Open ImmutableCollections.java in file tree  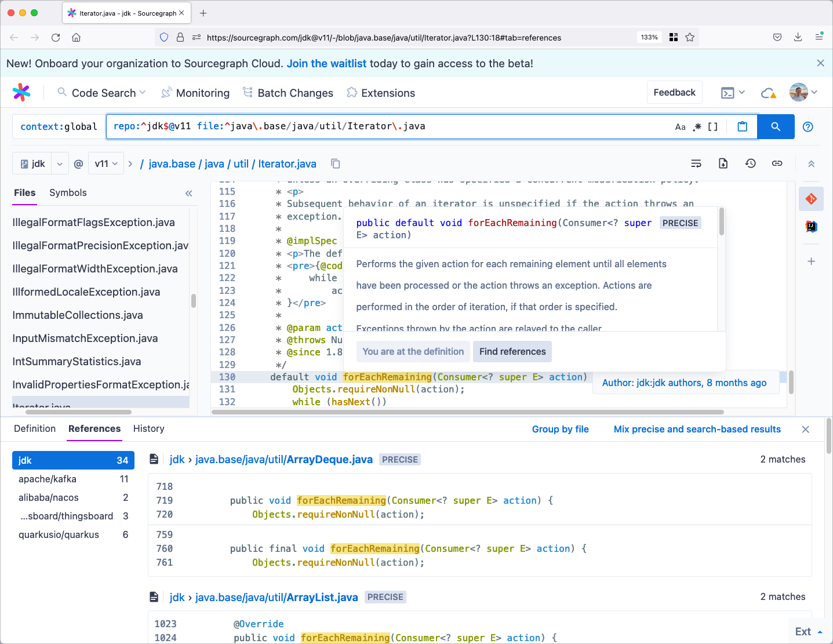(x=78, y=315)
